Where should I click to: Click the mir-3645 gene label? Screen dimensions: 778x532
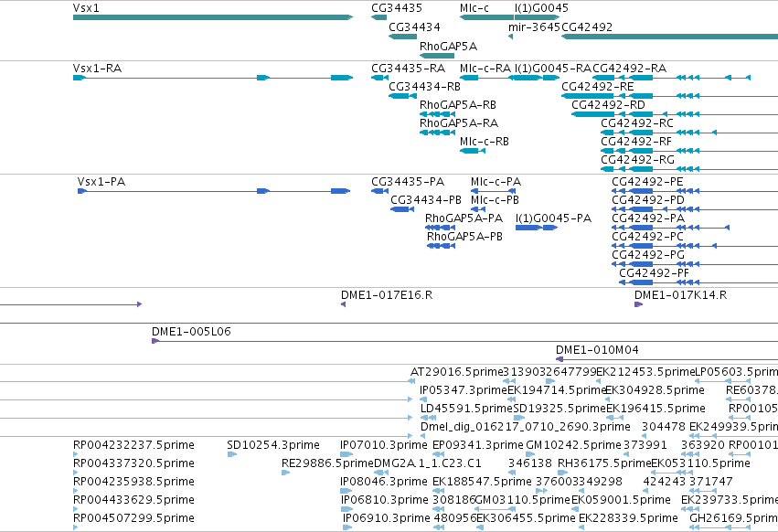coord(534,27)
